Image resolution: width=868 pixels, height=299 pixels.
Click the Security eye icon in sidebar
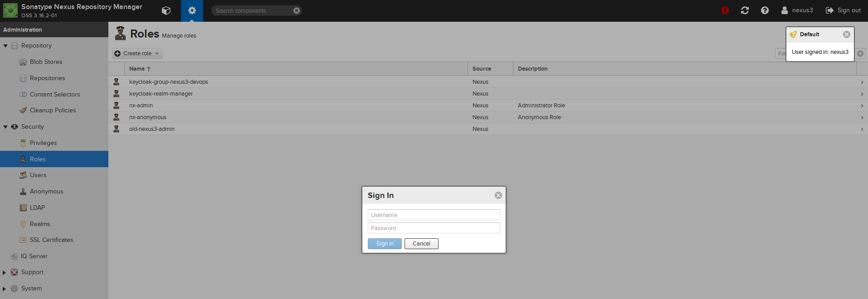[x=15, y=127]
